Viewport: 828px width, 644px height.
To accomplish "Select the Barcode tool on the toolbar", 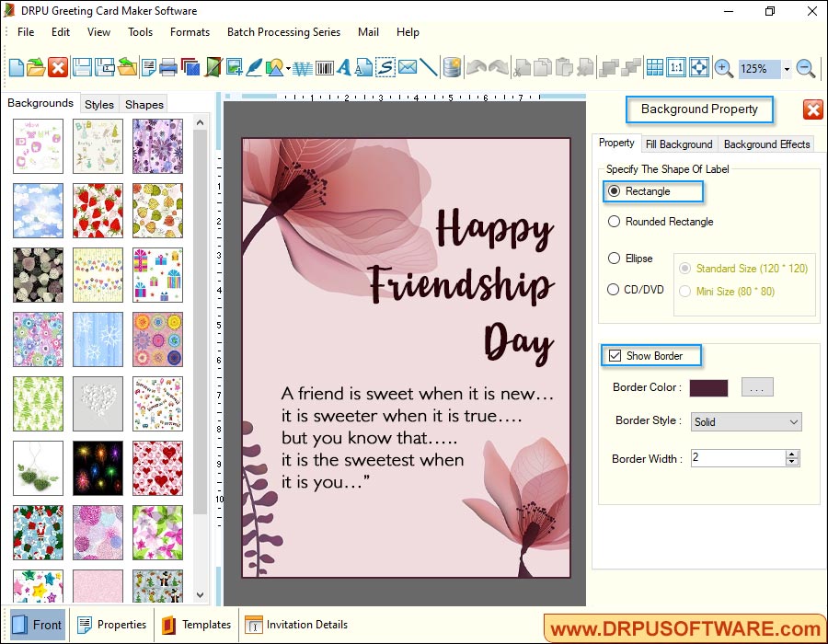I will (325, 67).
